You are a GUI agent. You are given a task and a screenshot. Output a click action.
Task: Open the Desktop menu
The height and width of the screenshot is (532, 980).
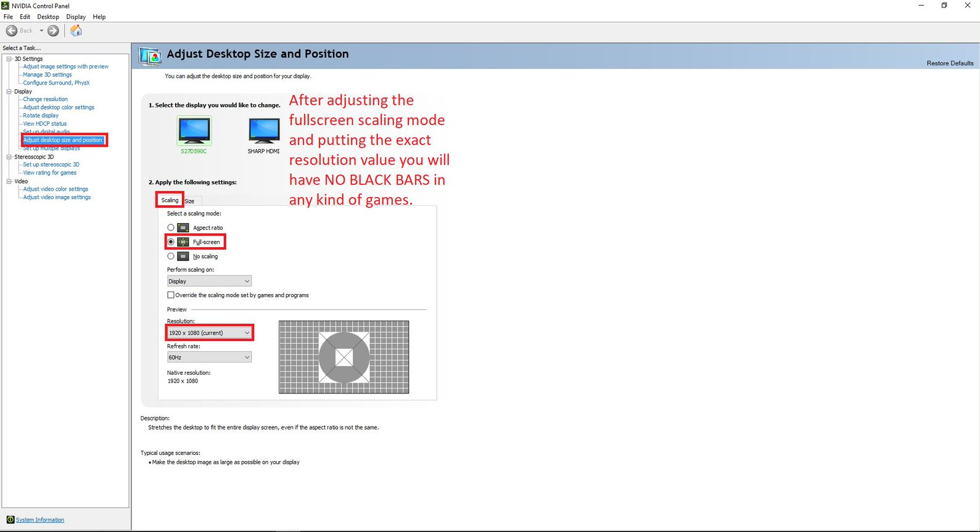tap(48, 17)
